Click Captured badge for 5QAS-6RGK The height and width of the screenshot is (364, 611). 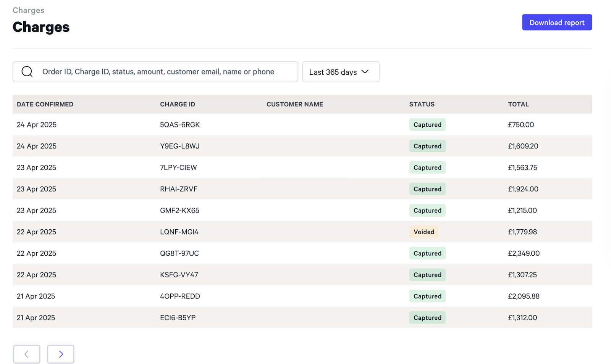pyautogui.click(x=427, y=125)
